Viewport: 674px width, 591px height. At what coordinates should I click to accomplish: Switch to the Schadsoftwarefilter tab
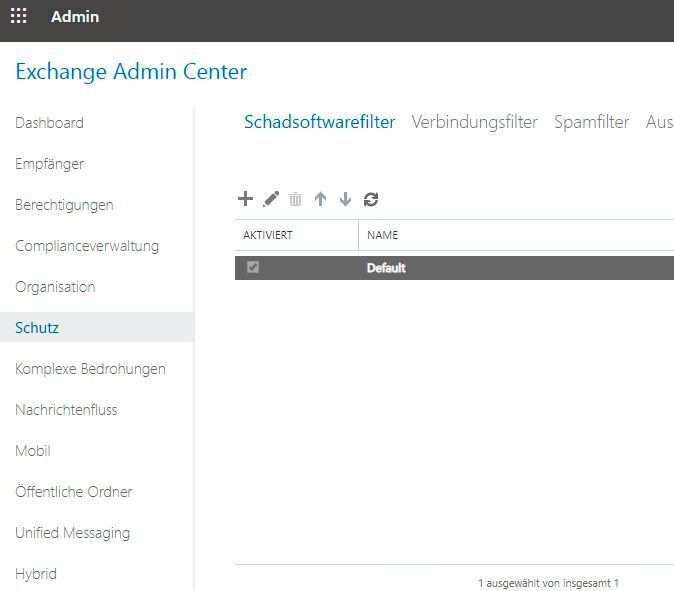point(319,122)
